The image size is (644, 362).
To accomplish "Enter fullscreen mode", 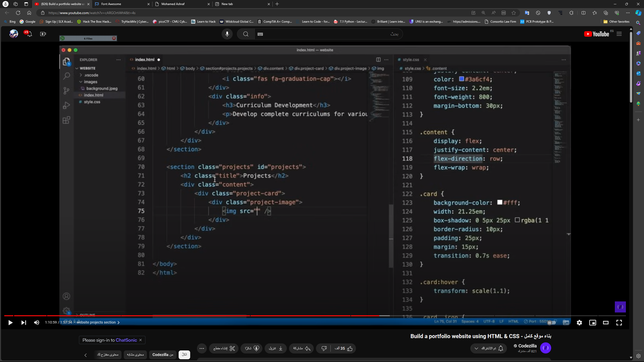I will tap(619, 323).
